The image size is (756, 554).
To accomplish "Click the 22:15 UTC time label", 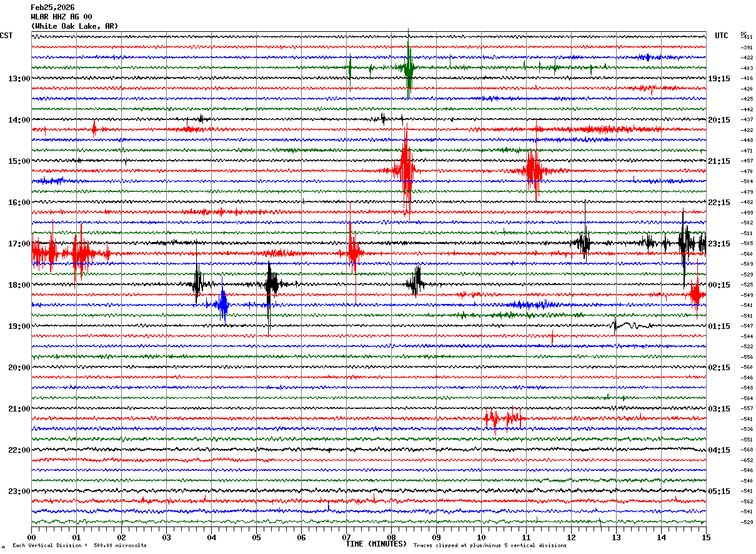I will 719,203.
